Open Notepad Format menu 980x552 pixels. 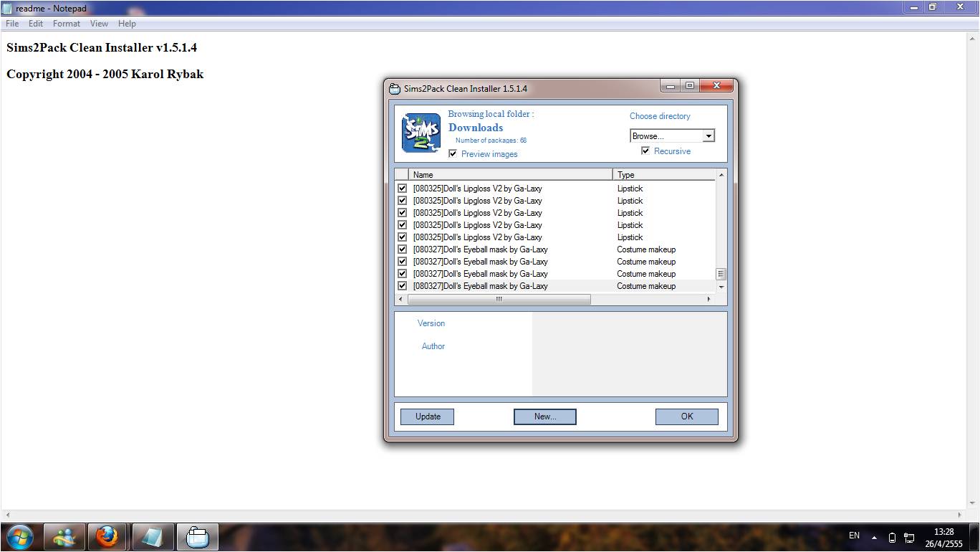pyautogui.click(x=67, y=24)
